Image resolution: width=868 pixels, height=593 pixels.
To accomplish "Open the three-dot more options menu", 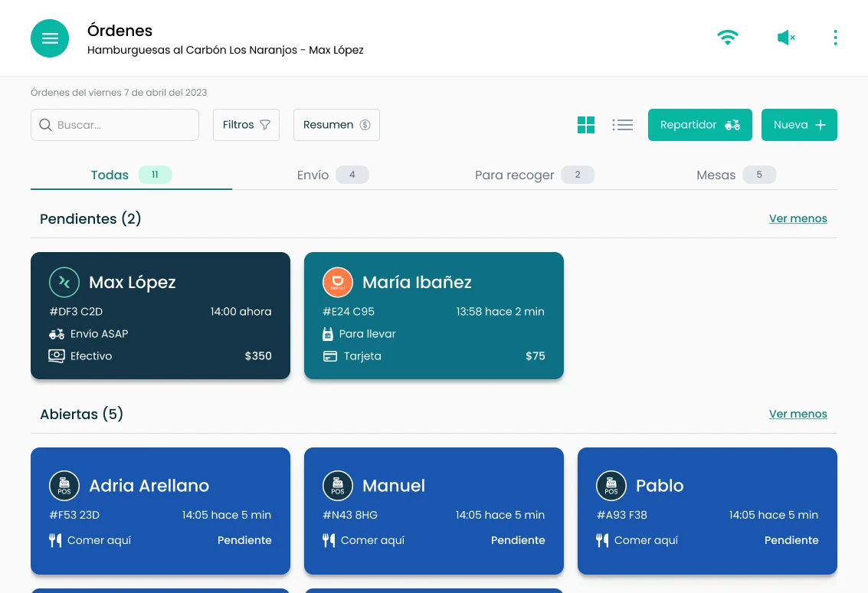I will click(835, 38).
